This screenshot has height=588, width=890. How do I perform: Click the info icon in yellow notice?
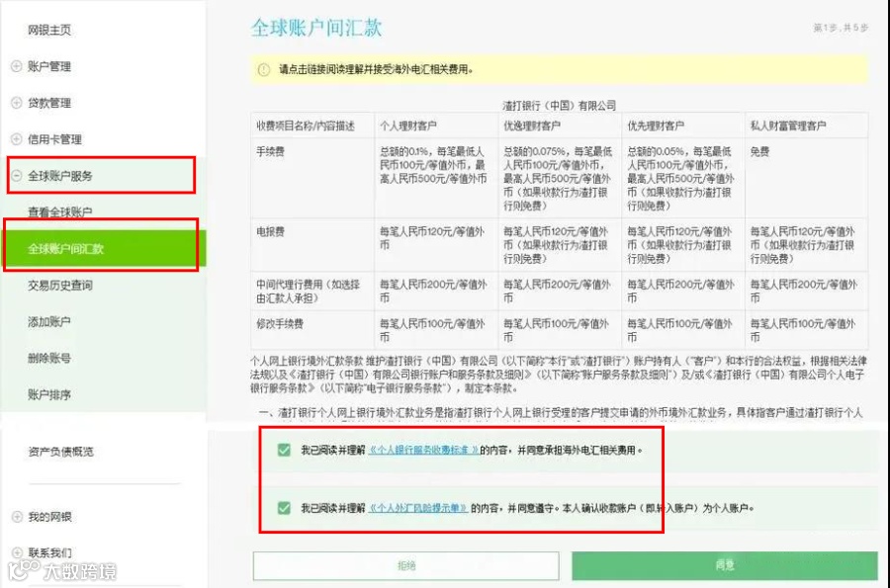(264, 70)
